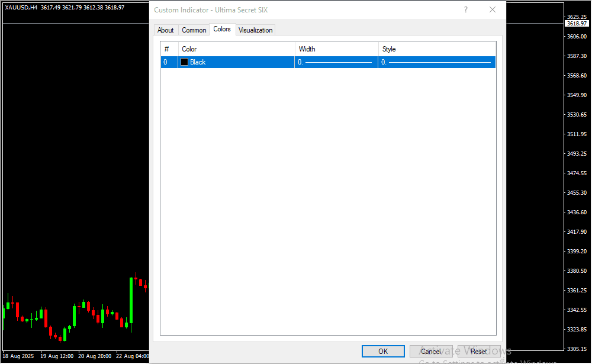Reset the indicator settings
This screenshot has height=364, width=592.
(x=479, y=352)
